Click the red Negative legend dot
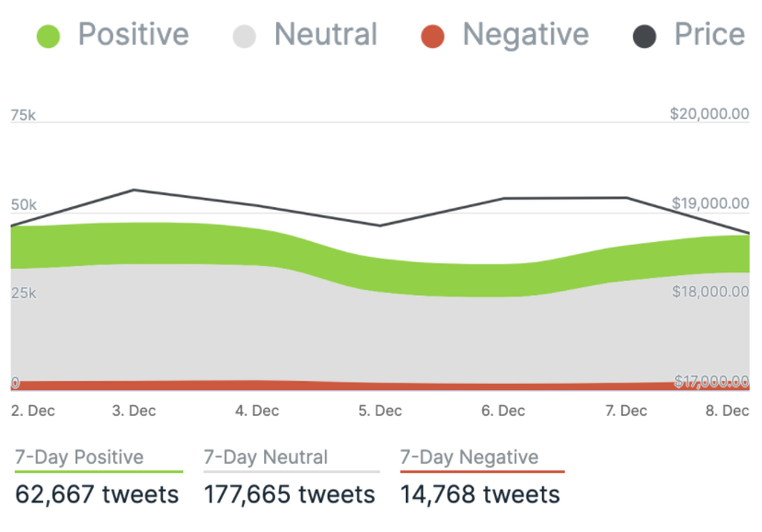This screenshot has height=532, width=762. pos(432,36)
